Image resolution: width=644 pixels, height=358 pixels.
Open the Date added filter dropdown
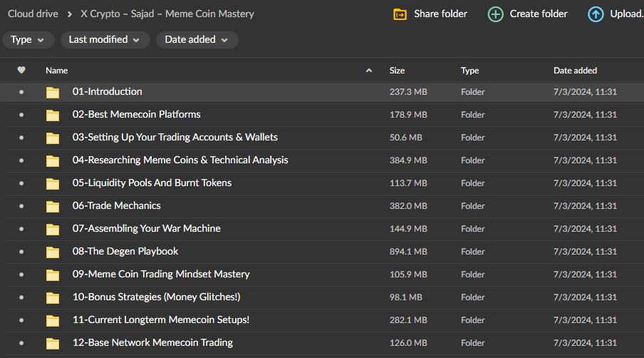(197, 40)
